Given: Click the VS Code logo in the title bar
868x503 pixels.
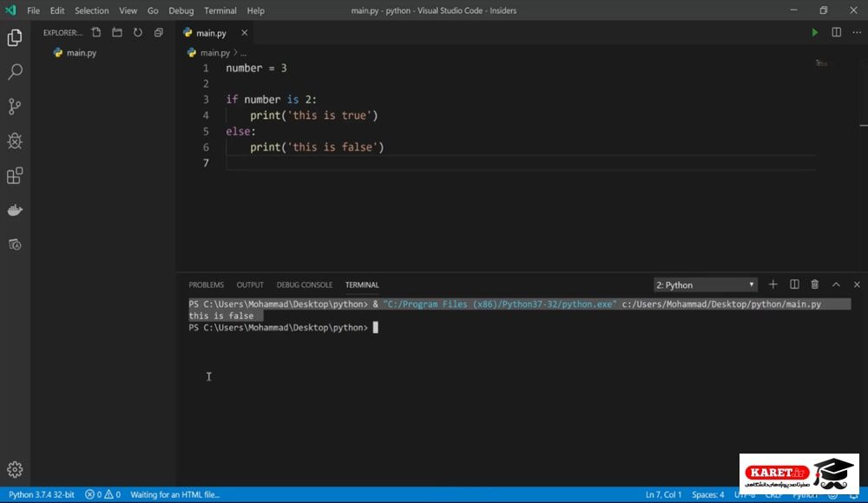Looking at the screenshot, I should [x=10, y=10].
